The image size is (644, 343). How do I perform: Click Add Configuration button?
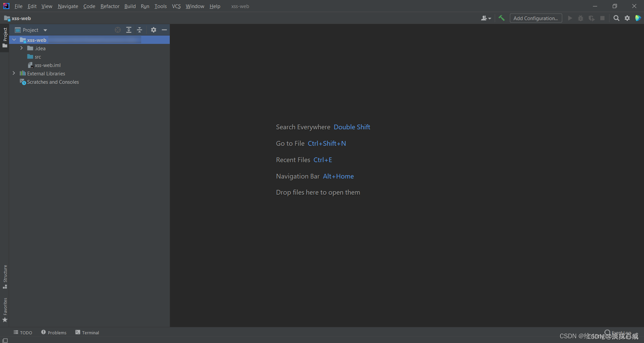coord(536,18)
